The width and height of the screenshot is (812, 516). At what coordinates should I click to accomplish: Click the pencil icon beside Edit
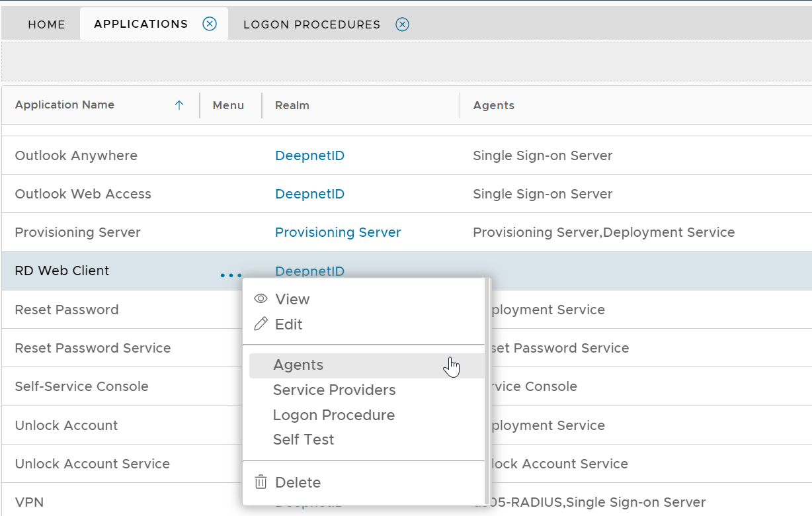(x=261, y=324)
